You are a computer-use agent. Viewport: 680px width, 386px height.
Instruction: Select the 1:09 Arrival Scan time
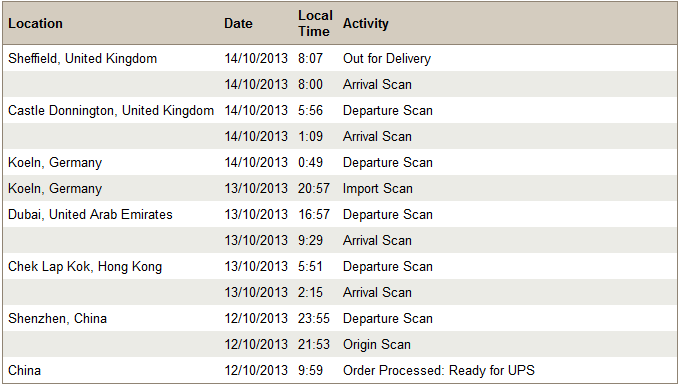(311, 136)
